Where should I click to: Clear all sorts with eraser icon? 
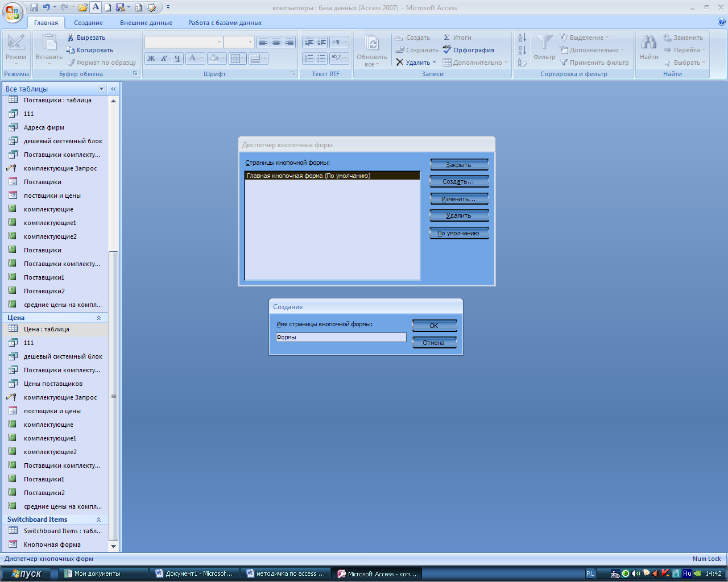[x=522, y=63]
